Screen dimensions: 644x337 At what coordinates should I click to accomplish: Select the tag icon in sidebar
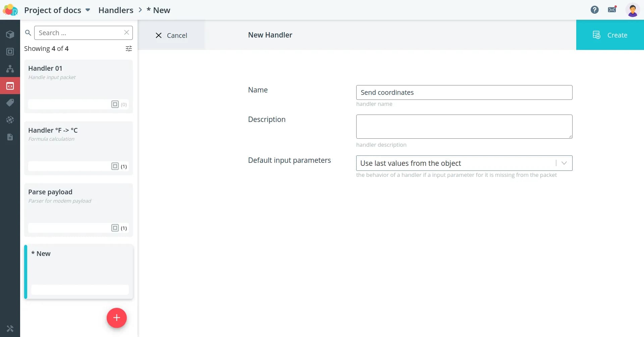click(x=10, y=103)
